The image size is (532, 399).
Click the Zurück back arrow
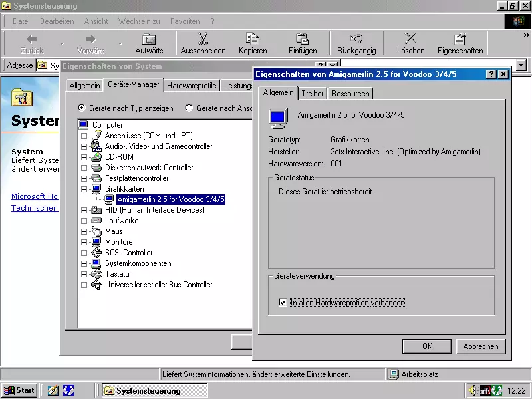pos(32,39)
